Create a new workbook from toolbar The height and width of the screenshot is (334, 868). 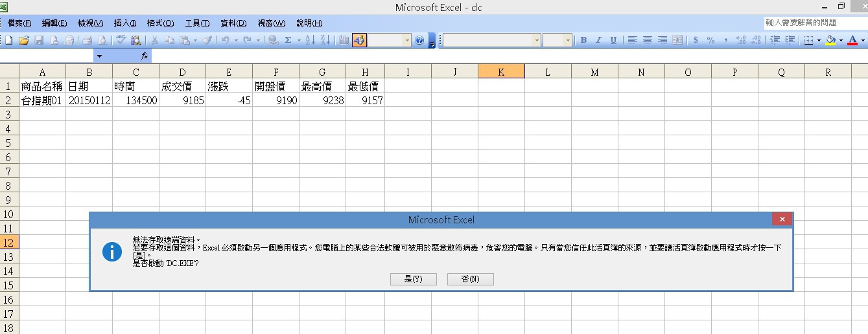(9, 40)
